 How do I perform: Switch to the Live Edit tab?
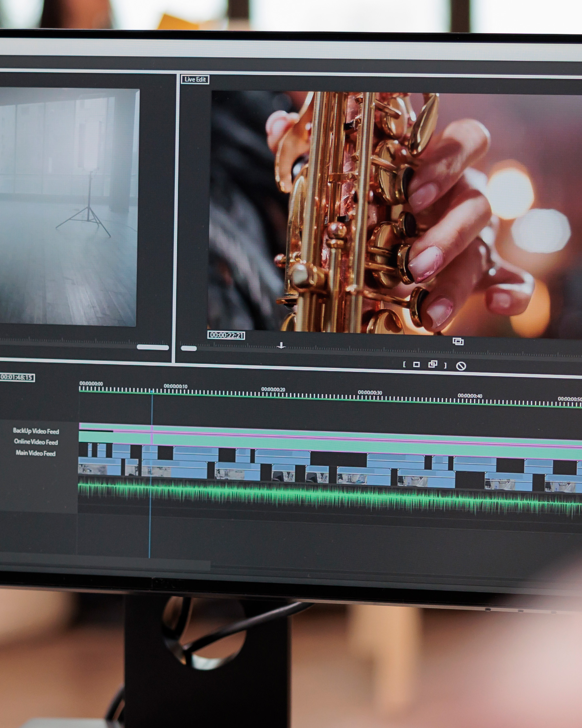point(195,80)
